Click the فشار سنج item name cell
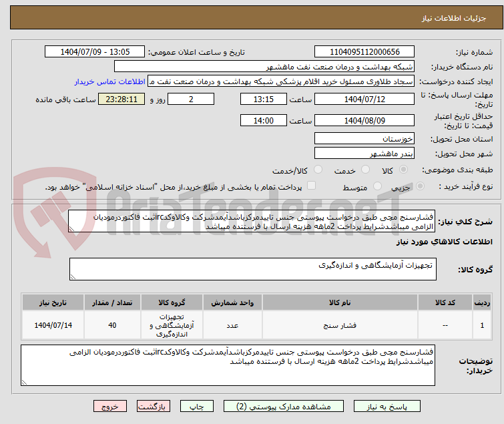This screenshot has height=424, width=504. tap(340, 325)
